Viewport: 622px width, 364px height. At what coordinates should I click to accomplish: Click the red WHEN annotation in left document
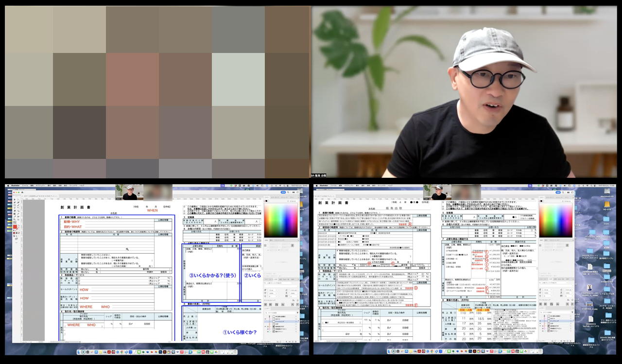tap(153, 210)
